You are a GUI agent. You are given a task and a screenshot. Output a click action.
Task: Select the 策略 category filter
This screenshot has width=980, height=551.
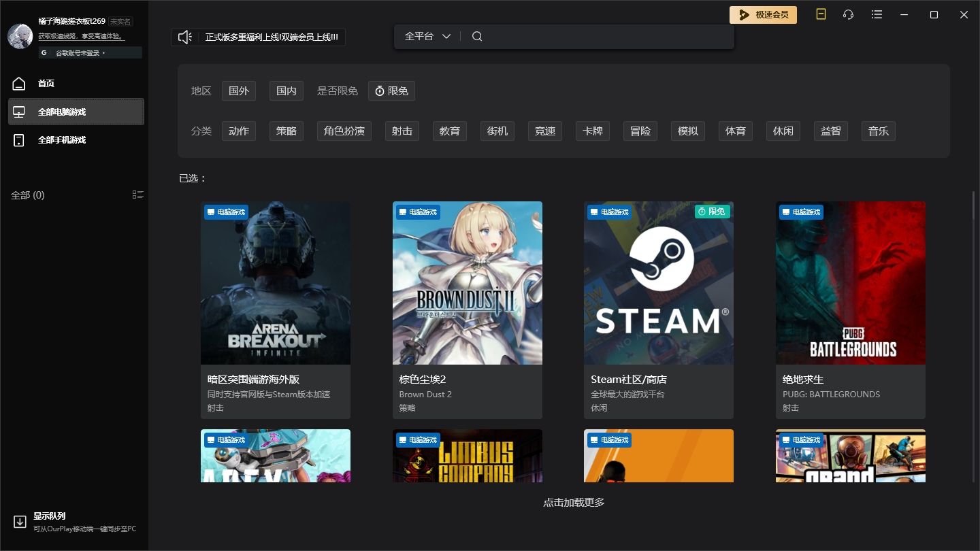(x=287, y=131)
